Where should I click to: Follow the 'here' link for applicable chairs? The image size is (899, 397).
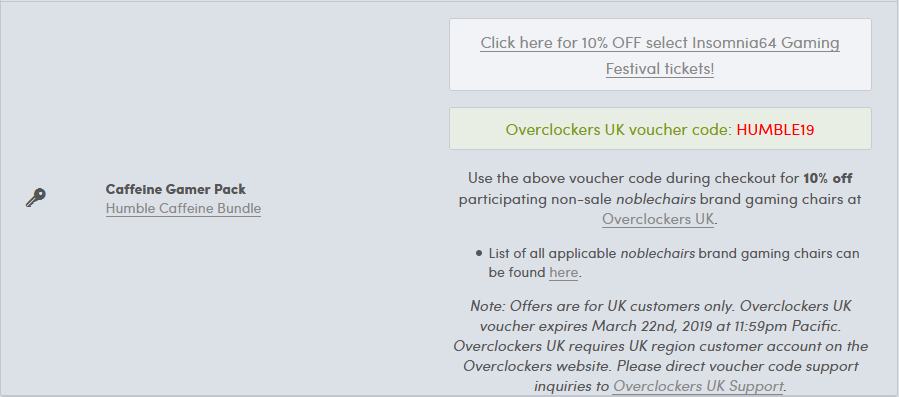click(x=564, y=273)
